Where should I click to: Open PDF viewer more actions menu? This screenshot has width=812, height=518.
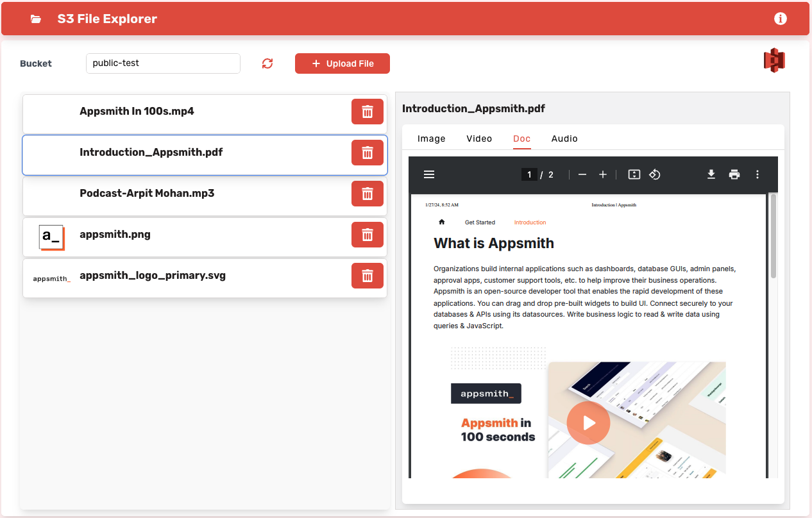coord(757,174)
